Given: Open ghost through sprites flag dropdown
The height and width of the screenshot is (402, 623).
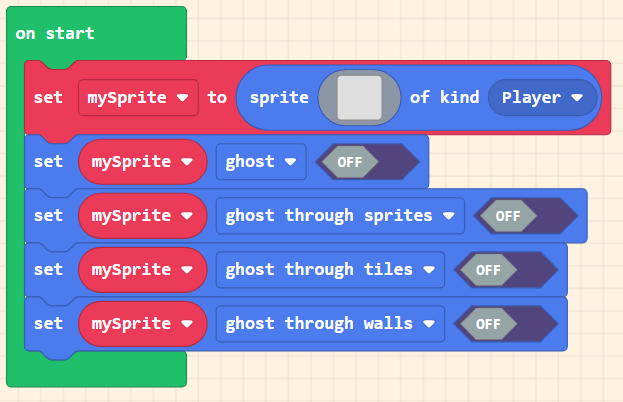Looking at the screenshot, I should pyautogui.click(x=340, y=215).
